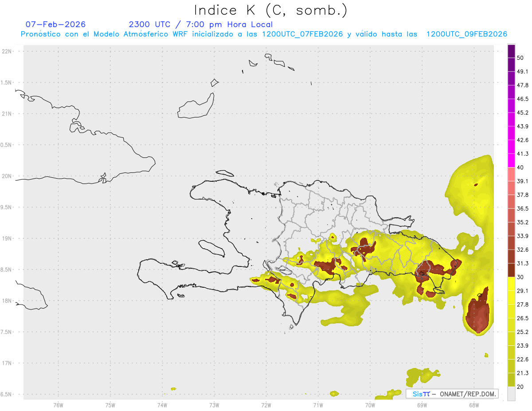Viewport: 532px width, 411px height.
Task: Click the '46.5' color scale value
Action: tap(523, 99)
